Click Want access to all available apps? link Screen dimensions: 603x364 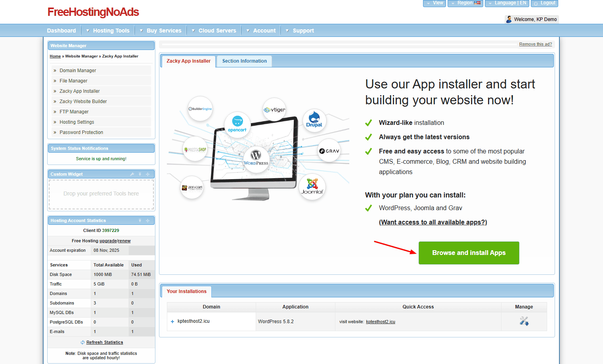[x=433, y=222]
